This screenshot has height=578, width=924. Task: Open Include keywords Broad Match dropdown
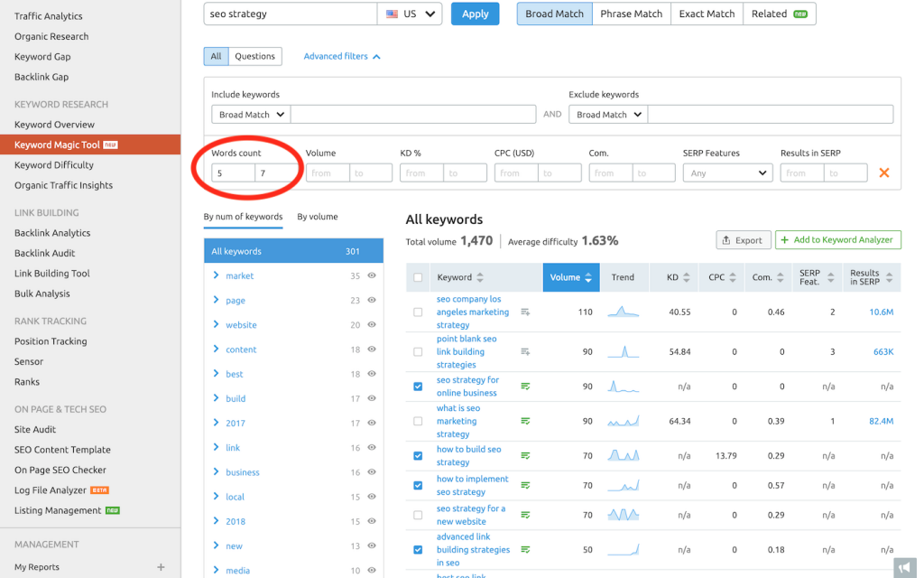click(251, 115)
